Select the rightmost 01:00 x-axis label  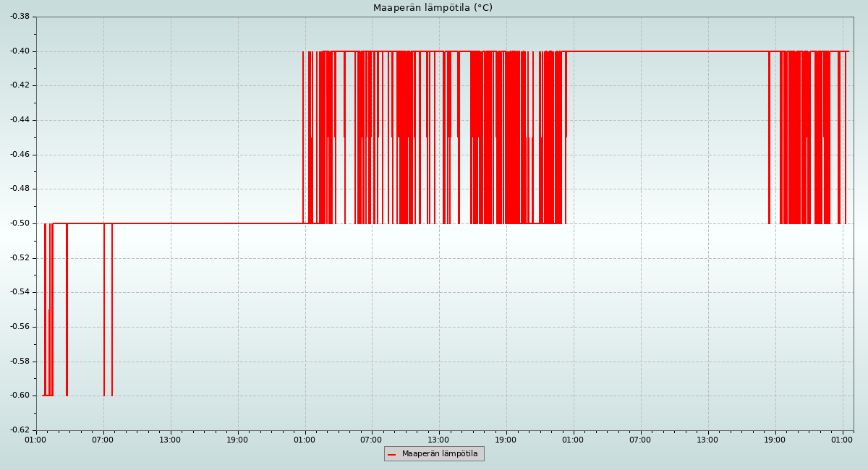pos(842,440)
